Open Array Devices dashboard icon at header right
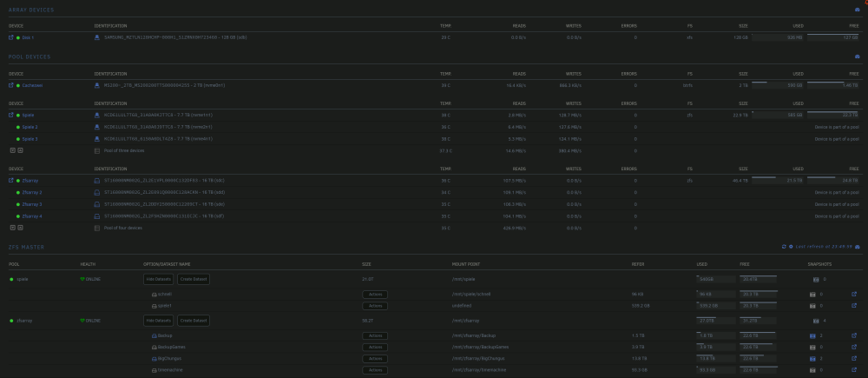 click(858, 10)
